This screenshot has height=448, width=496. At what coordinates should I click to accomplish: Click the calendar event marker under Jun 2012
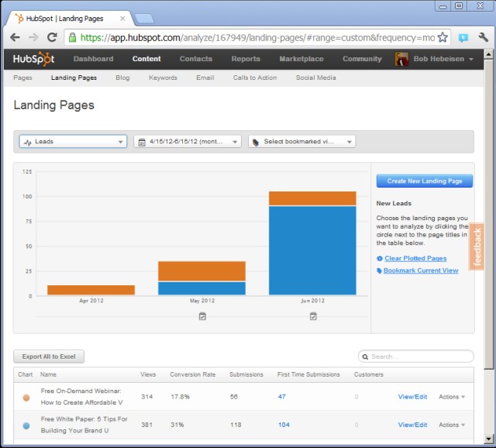[x=313, y=316]
